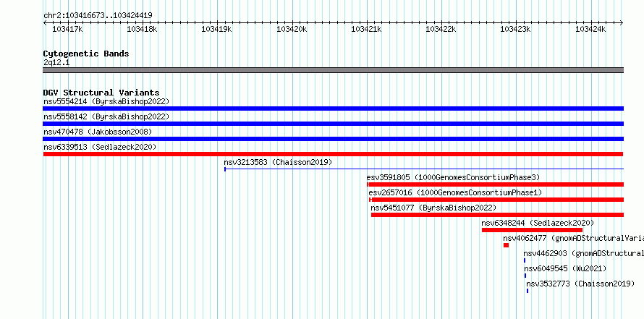Click the 103417k ruler label
This screenshot has width=644, height=319.
click(x=67, y=30)
